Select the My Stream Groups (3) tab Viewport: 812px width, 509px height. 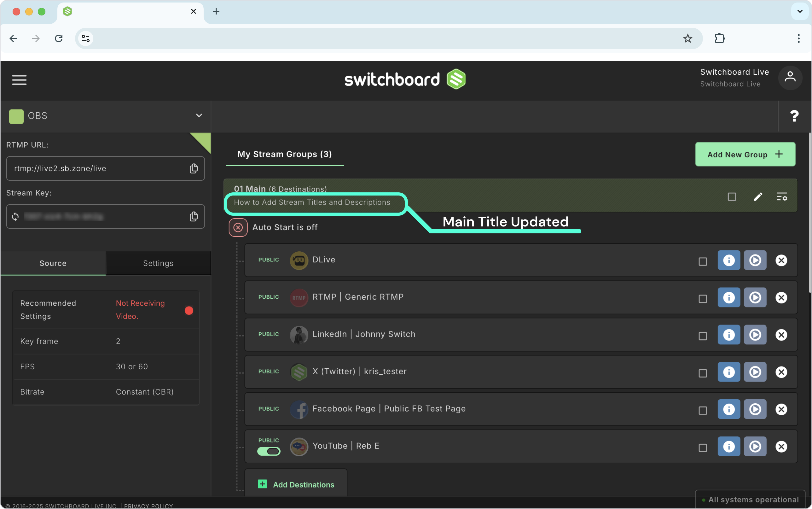click(x=285, y=154)
